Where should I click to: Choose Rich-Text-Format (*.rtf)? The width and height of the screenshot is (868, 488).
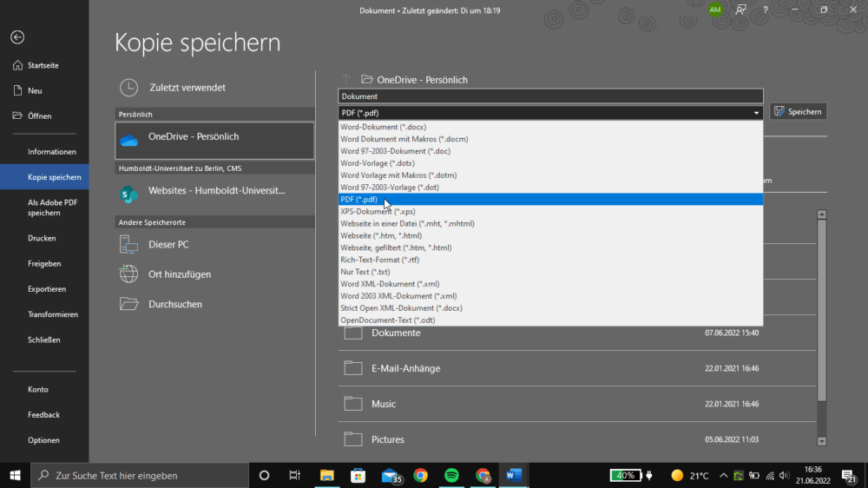550,260
